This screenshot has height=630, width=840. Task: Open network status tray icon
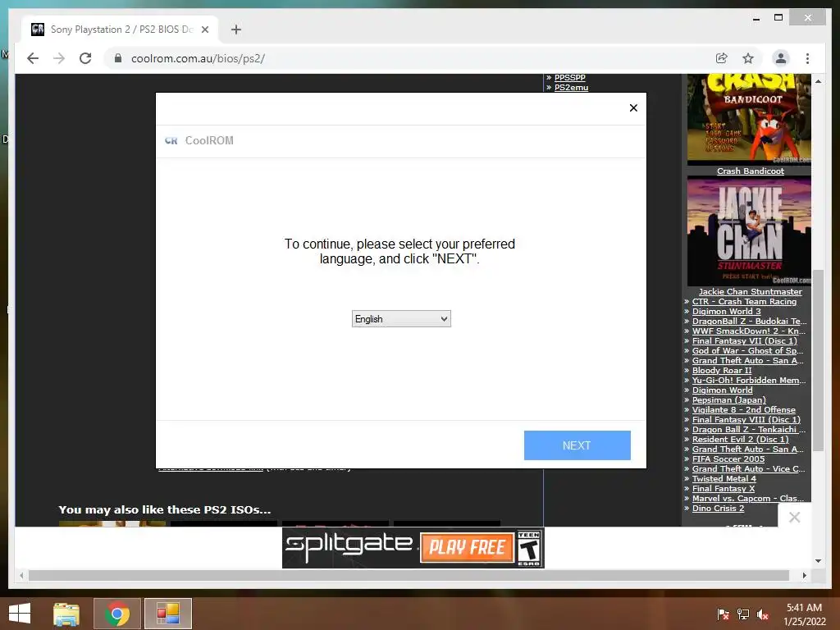pos(743,614)
